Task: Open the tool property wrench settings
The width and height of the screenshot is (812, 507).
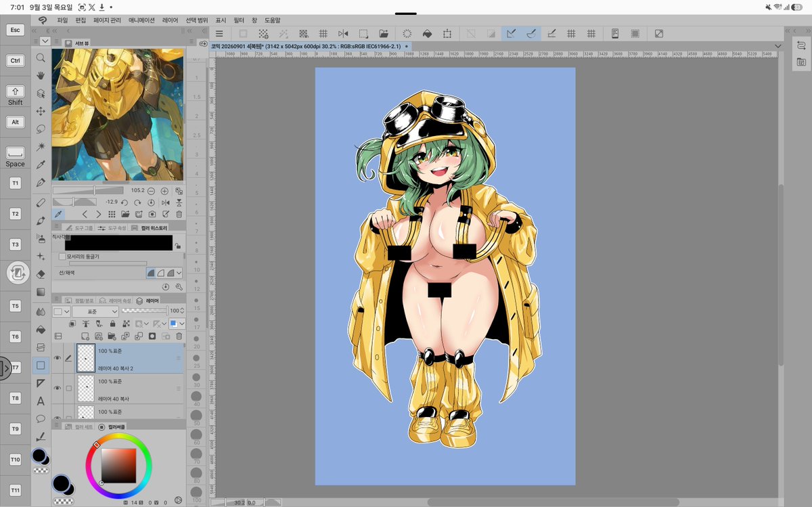Action: [x=179, y=286]
